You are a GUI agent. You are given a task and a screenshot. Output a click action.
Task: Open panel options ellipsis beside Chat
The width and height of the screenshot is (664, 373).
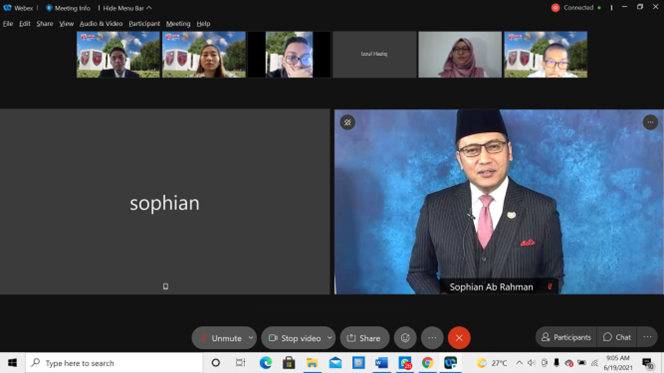(x=647, y=337)
